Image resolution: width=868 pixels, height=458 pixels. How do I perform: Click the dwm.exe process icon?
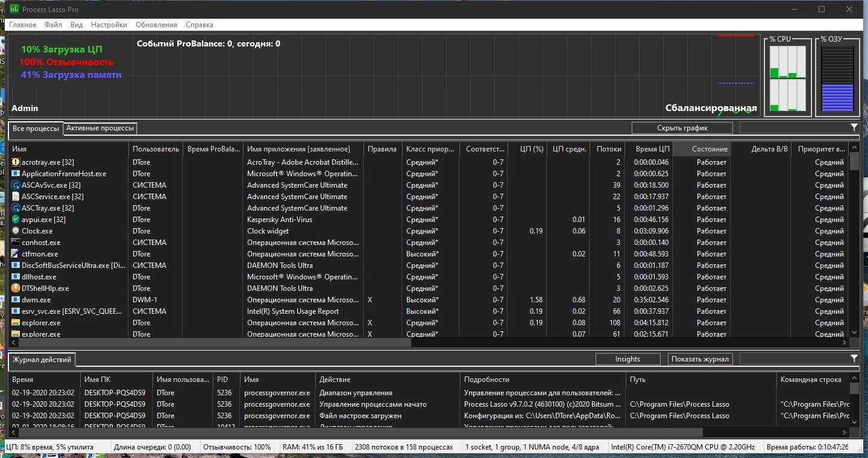click(16, 300)
